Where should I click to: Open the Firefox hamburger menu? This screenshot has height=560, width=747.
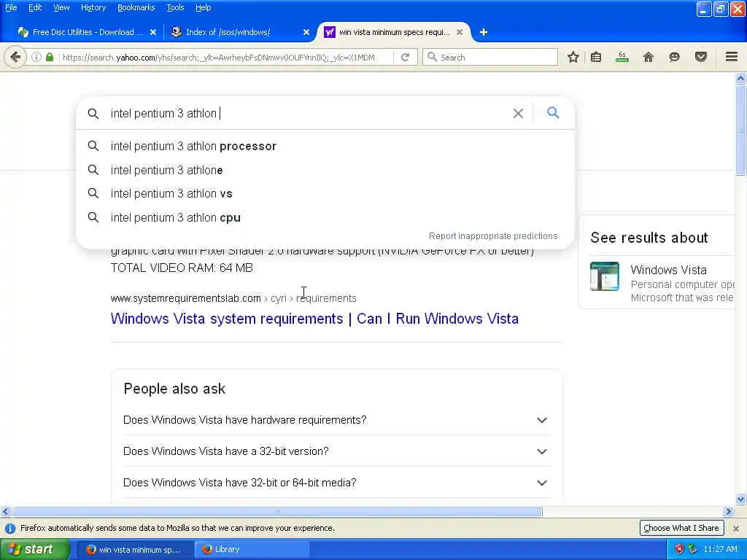point(732,57)
